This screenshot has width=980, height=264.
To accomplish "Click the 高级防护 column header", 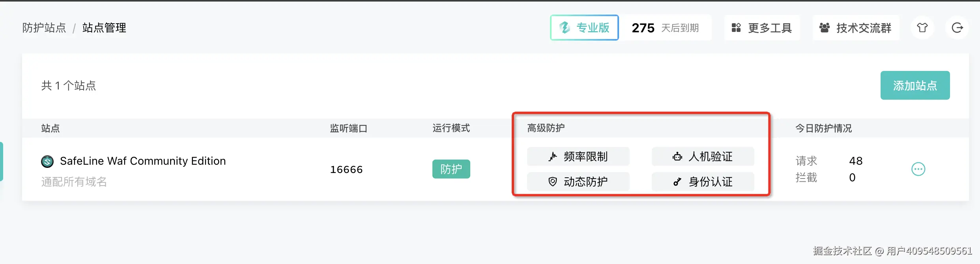I will click(x=546, y=128).
